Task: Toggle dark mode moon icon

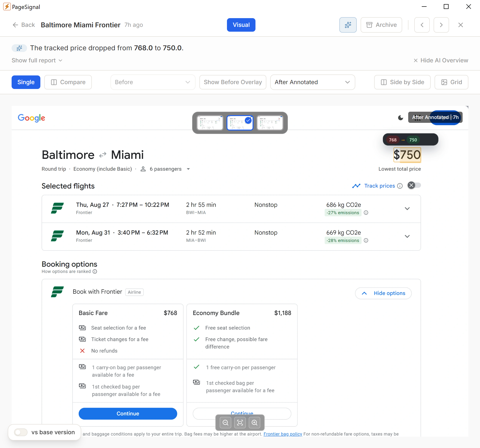Action: (400, 118)
